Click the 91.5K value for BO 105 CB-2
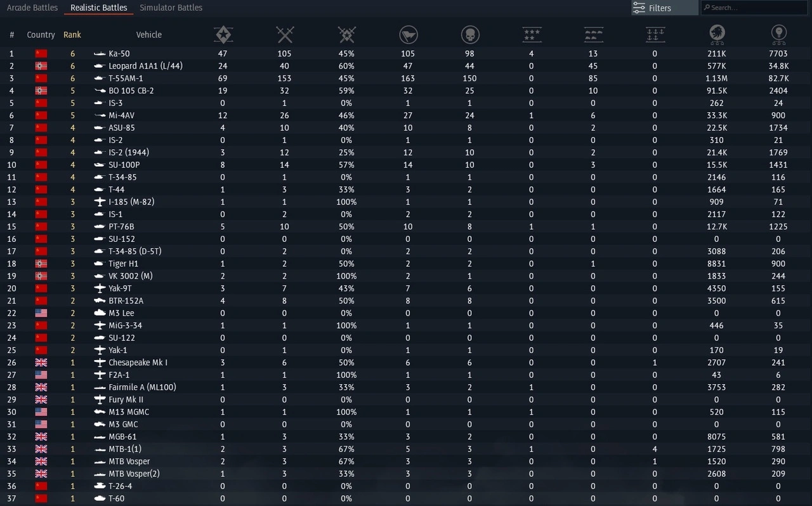The width and height of the screenshot is (812, 506). click(717, 91)
